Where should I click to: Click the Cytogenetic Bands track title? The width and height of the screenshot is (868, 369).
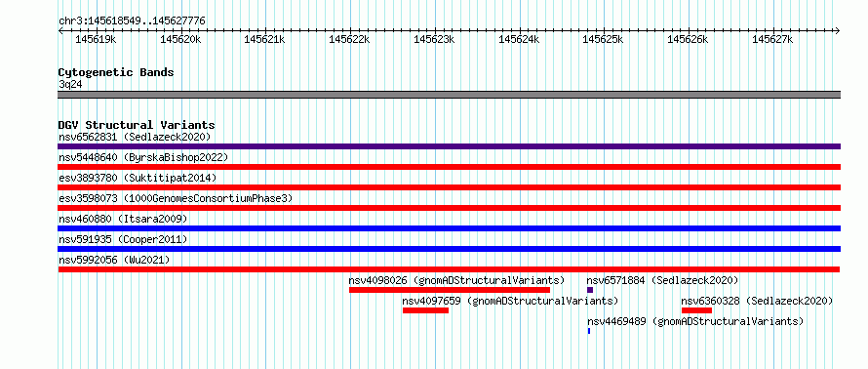[116, 72]
